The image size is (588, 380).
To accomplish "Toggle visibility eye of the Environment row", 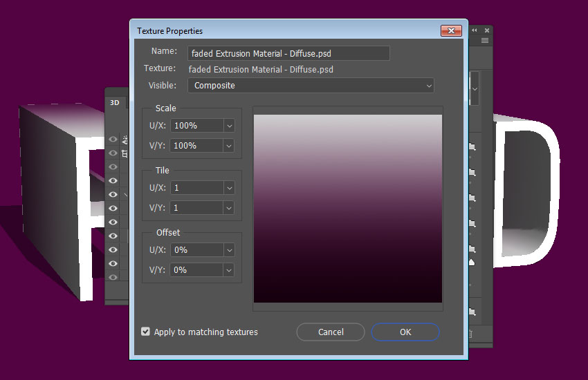I will pyautogui.click(x=113, y=140).
